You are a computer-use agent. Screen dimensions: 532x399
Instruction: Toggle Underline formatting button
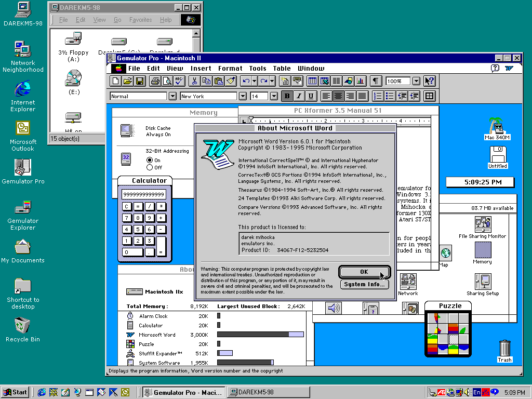pos(311,96)
